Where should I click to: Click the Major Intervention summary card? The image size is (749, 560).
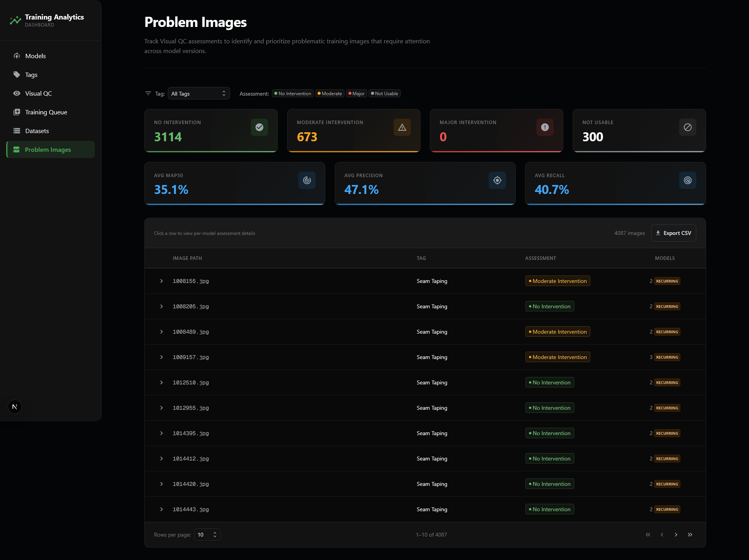[x=497, y=130]
